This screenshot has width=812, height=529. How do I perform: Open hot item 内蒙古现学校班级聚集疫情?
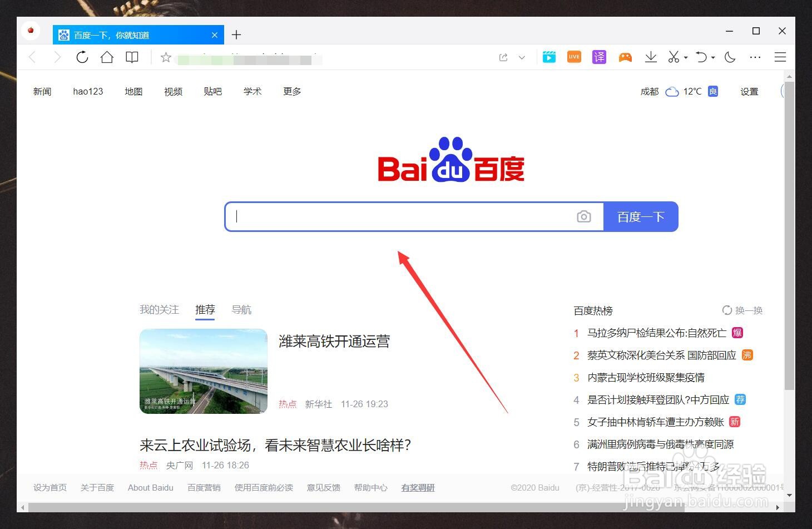tap(646, 377)
